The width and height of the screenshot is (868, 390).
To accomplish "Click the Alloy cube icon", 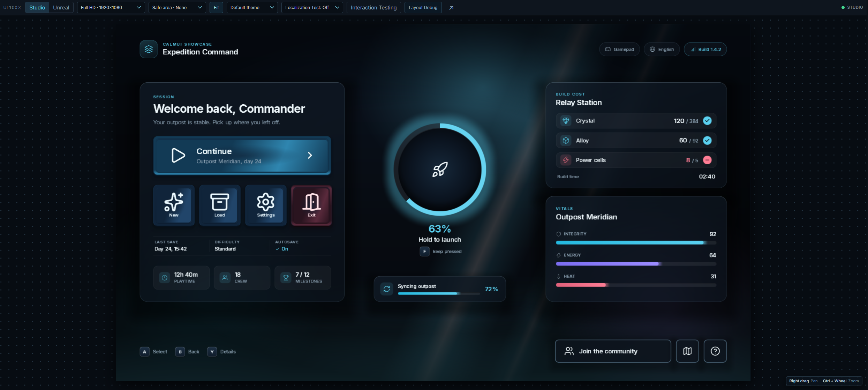I will click(566, 140).
